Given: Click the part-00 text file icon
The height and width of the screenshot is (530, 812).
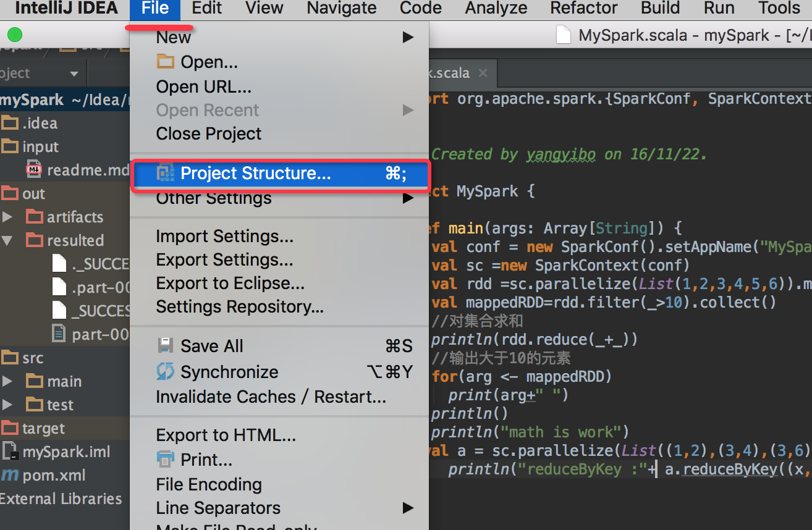Looking at the screenshot, I should (59, 334).
